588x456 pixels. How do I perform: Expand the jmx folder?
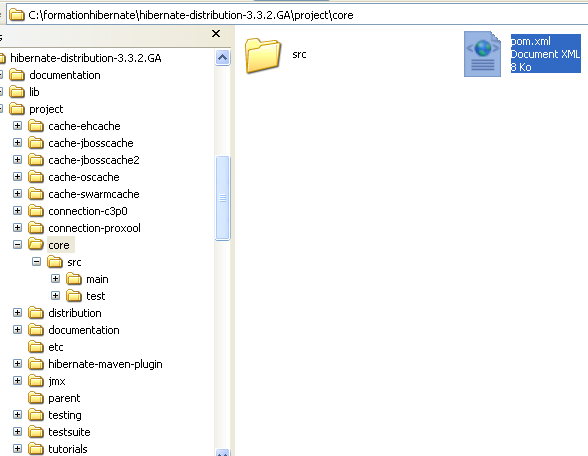(17, 381)
